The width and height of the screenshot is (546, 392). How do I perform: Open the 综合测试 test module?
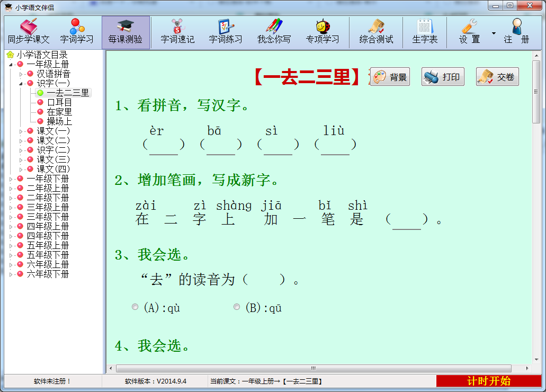[x=376, y=32]
